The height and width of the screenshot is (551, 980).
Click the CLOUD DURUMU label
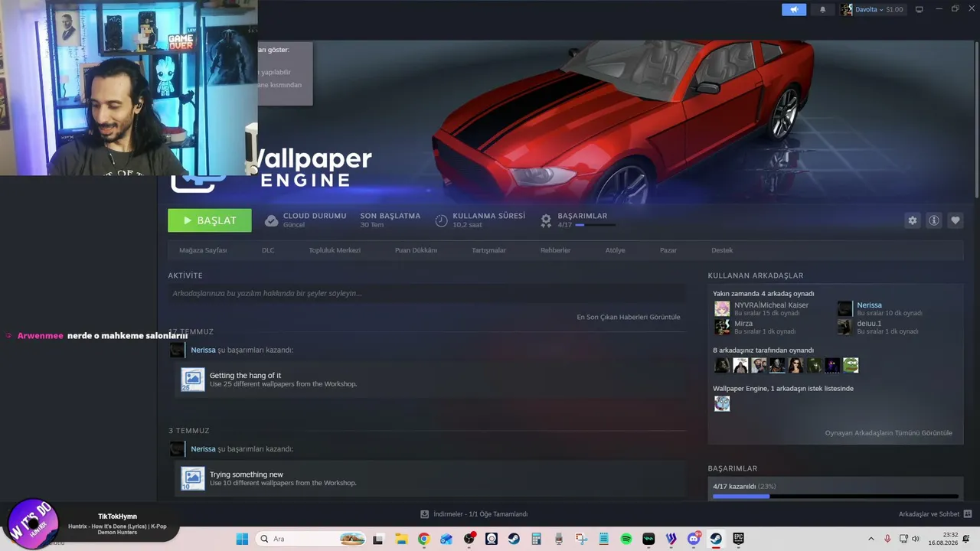coord(315,216)
